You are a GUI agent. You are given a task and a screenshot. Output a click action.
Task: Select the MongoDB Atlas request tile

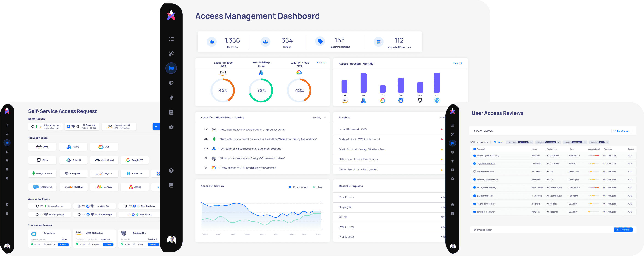tap(42, 173)
